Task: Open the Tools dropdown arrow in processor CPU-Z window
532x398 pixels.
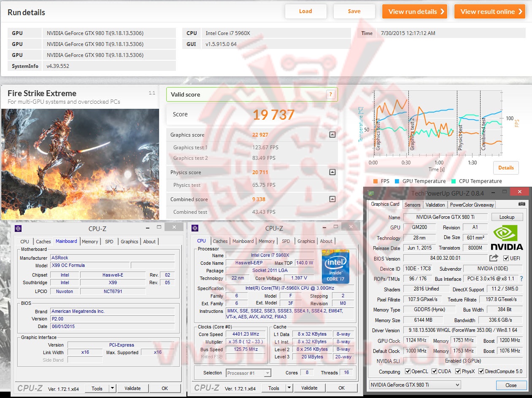Action: [289, 388]
